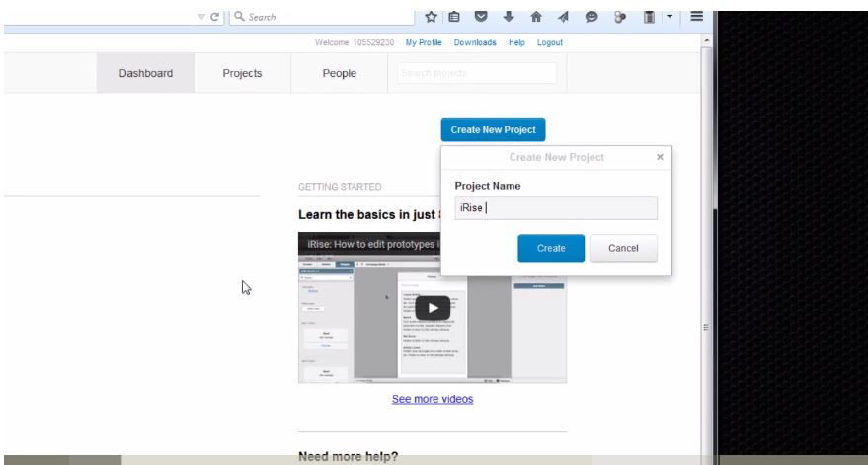The image size is (868, 465).
Task: Click the video title iRise: How to edit prototypes
Action: pyautogui.click(x=373, y=244)
